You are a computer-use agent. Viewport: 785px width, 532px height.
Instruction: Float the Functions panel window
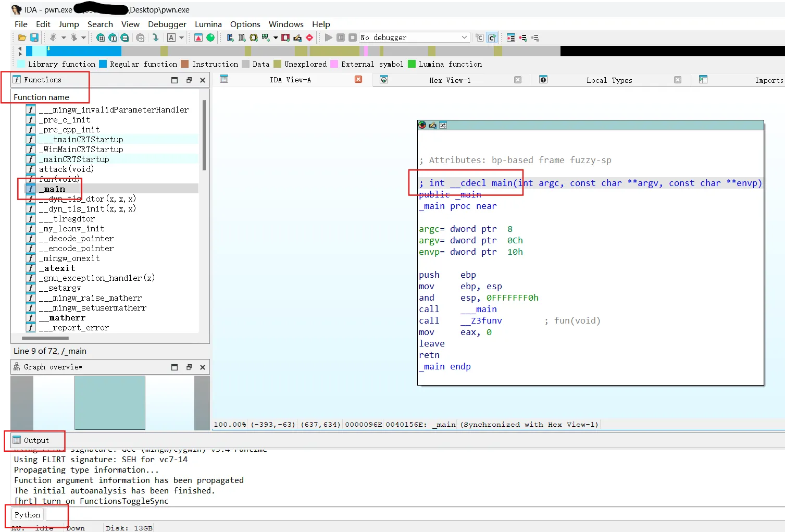pyautogui.click(x=189, y=80)
